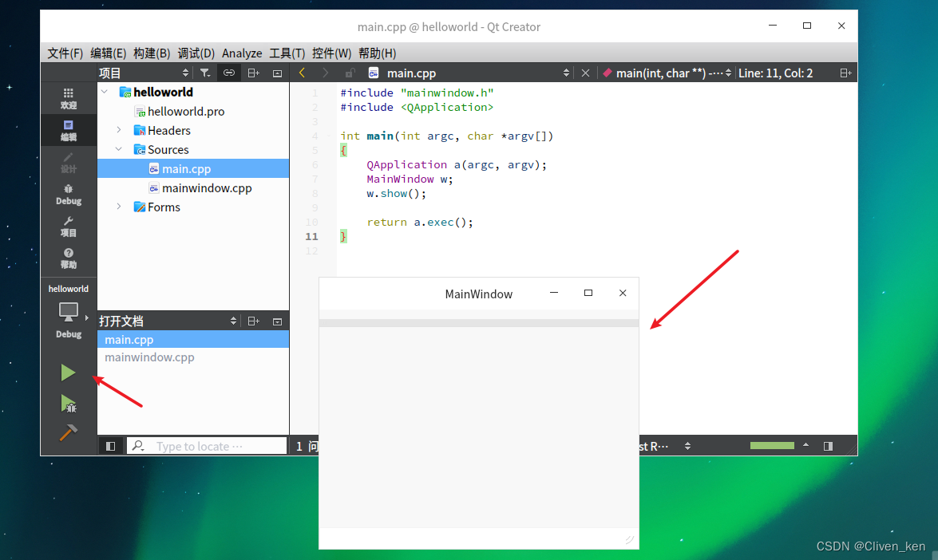Open the 控件(W) menu
The width and height of the screenshot is (938, 560).
[331, 53]
